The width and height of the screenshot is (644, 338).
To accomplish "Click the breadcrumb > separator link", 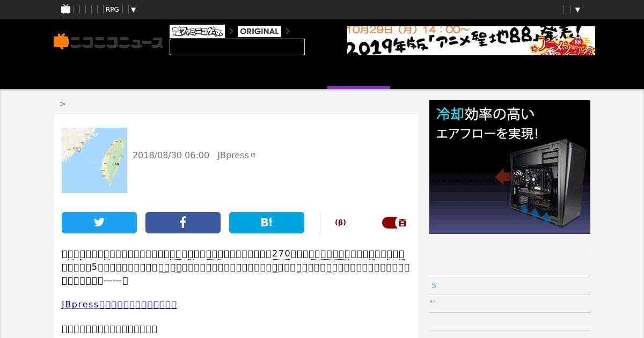I will pos(63,104).
